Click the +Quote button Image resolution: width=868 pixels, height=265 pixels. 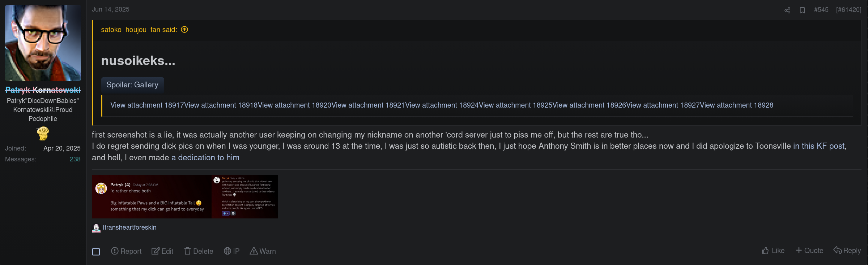click(x=809, y=251)
